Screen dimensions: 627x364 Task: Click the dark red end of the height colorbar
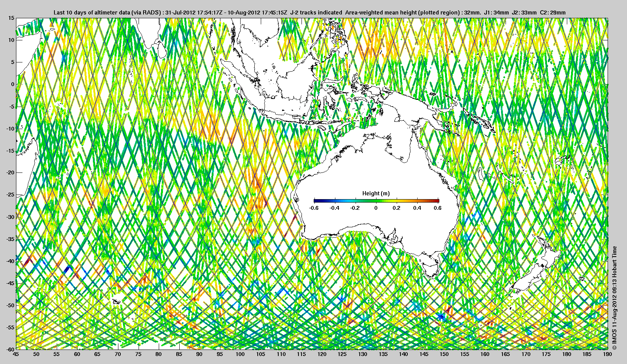(437, 201)
